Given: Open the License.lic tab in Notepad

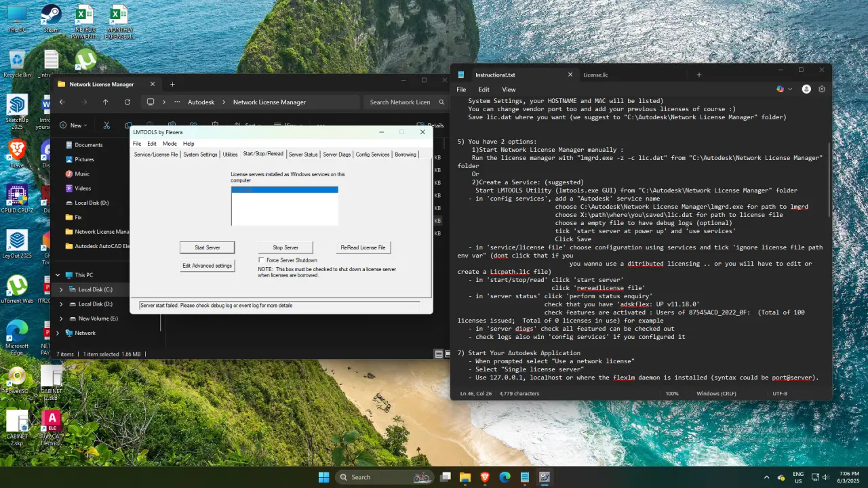Looking at the screenshot, I should tap(595, 75).
